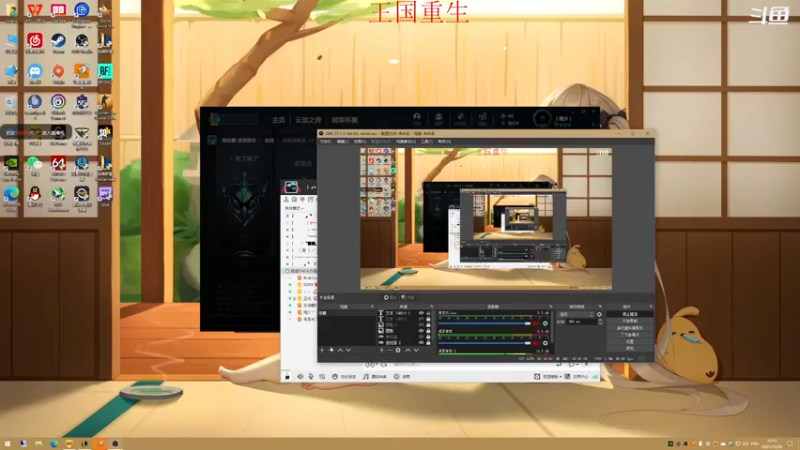The image size is (800, 450).
Task: Undock the OBS scenes panel via header icon
Action: [372, 307]
